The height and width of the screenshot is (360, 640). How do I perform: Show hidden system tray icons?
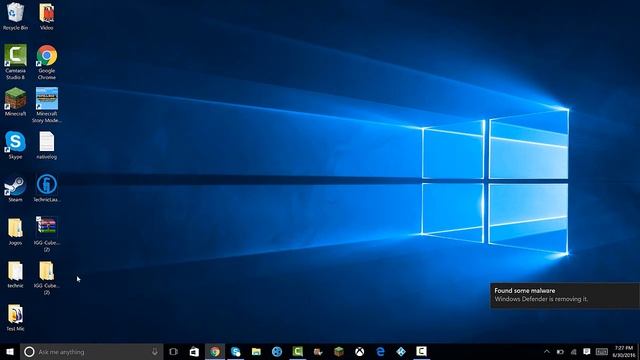pos(547,351)
